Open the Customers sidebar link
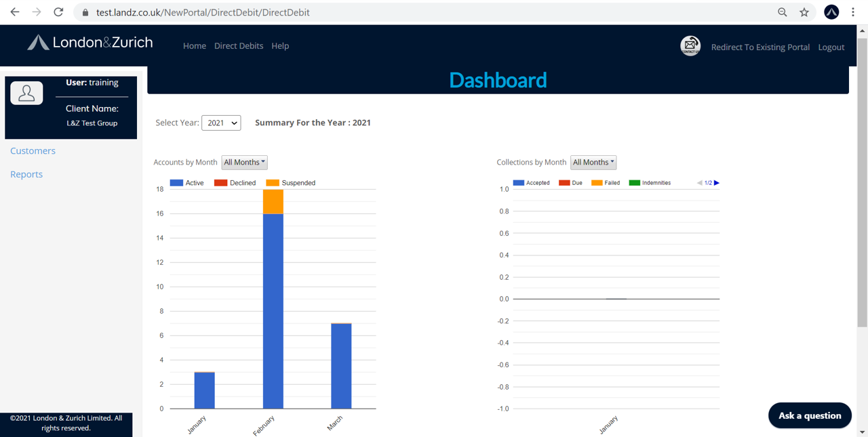This screenshot has width=868, height=437. [33, 151]
